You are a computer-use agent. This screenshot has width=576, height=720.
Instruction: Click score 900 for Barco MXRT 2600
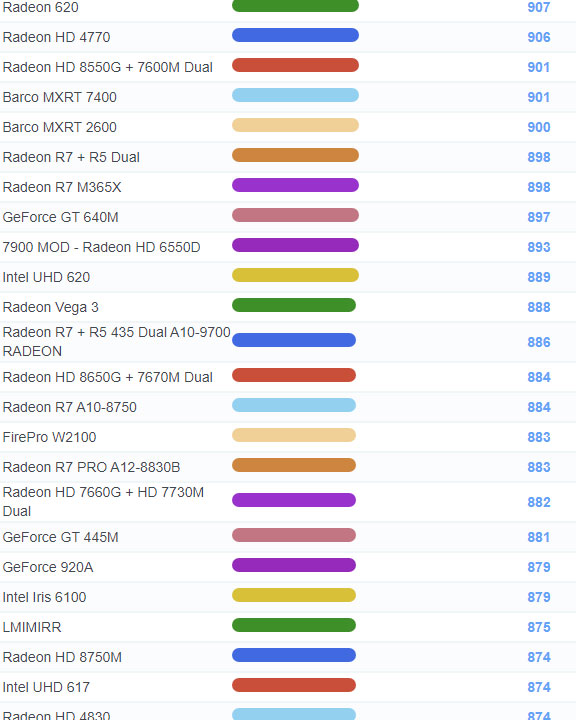(x=539, y=127)
